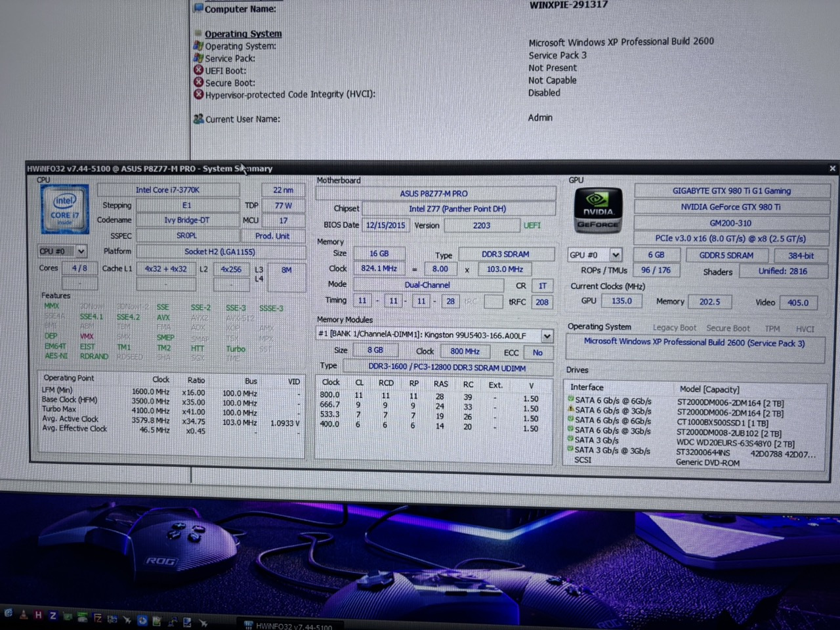Open FileZilla from the taskbar
Screen dimensions: 840x630
point(98,618)
